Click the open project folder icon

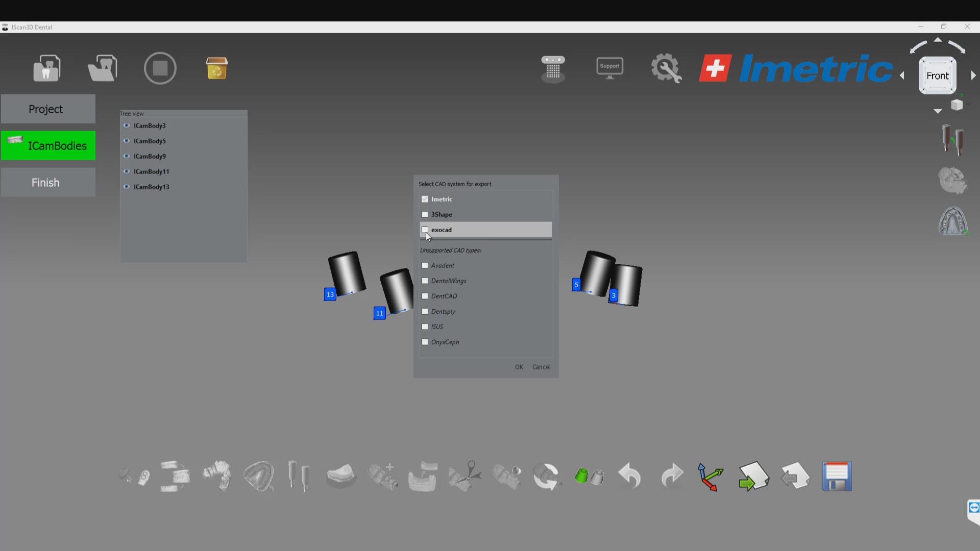tap(103, 68)
